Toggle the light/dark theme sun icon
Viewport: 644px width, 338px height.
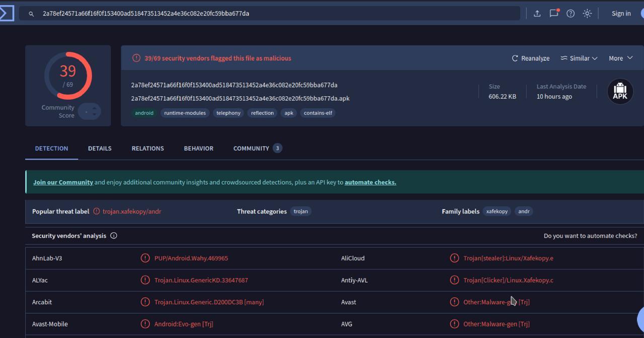pyautogui.click(x=587, y=14)
